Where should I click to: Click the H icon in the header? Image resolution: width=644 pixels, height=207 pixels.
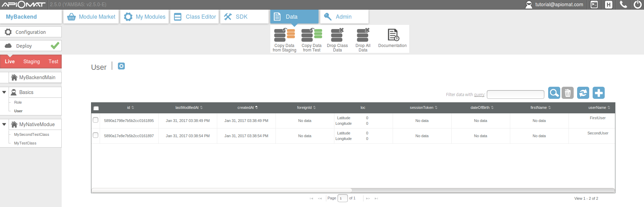(609, 4)
